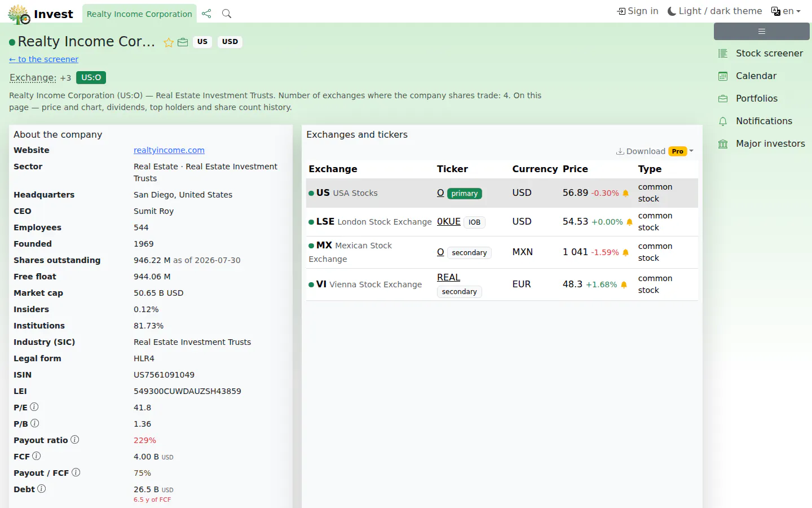This screenshot has height=508, width=812.
Task: Open realtyincome.com website link
Action: [169, 150]
